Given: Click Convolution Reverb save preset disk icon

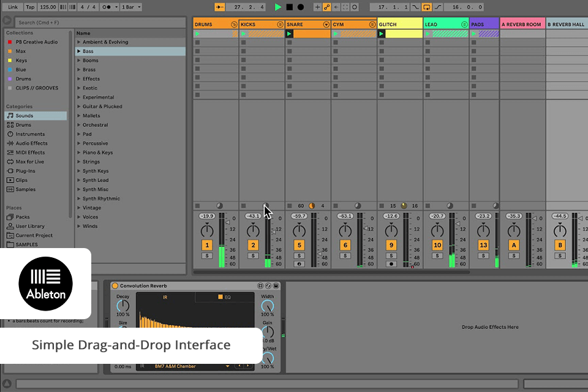Looking at the screenshot, I should coord(276,286).
